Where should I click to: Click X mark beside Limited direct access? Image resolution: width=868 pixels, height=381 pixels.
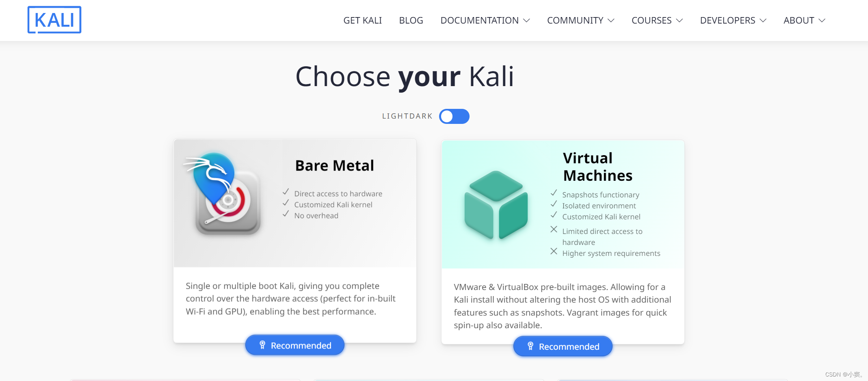(554, 229)
